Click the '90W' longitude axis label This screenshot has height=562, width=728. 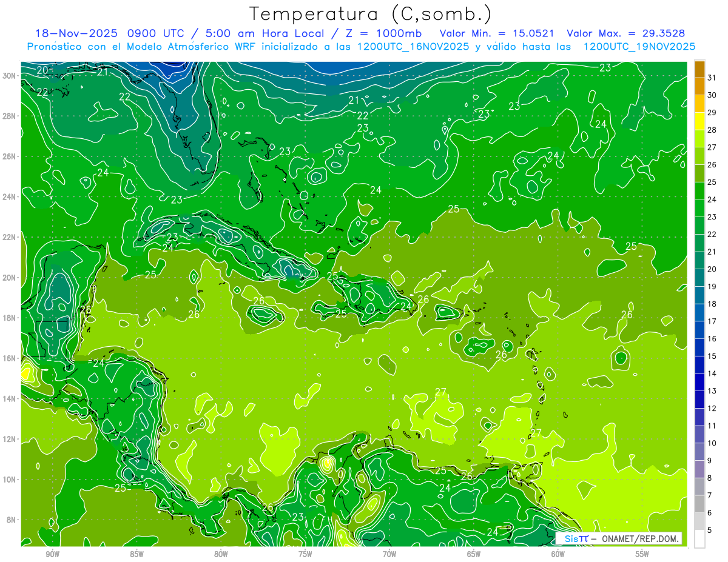tap(52, 554)
